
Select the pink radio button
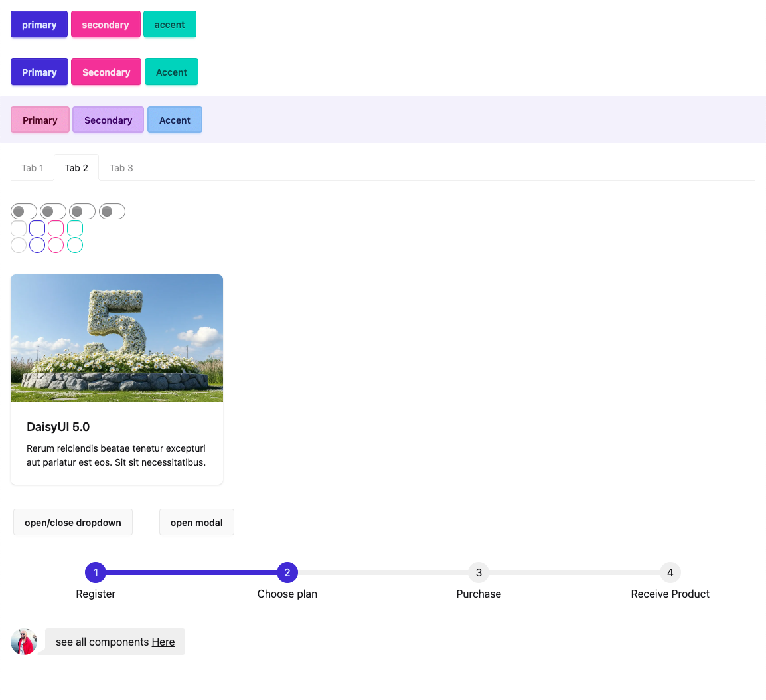click(56, 245)
